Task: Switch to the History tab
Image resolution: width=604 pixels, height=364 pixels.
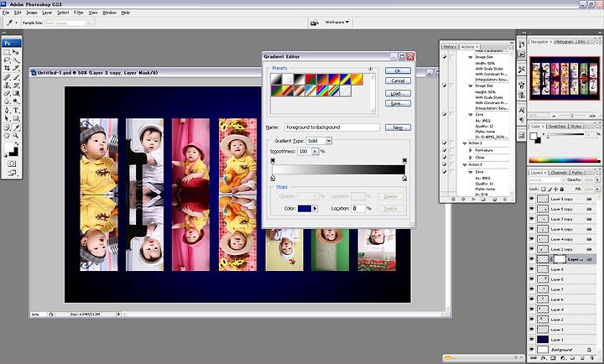Action: tap(449, 47)
